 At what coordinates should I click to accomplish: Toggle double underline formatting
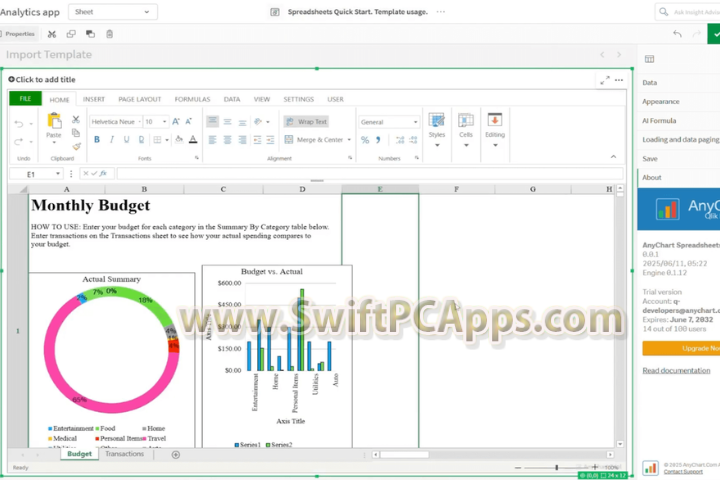click(141, 140)
